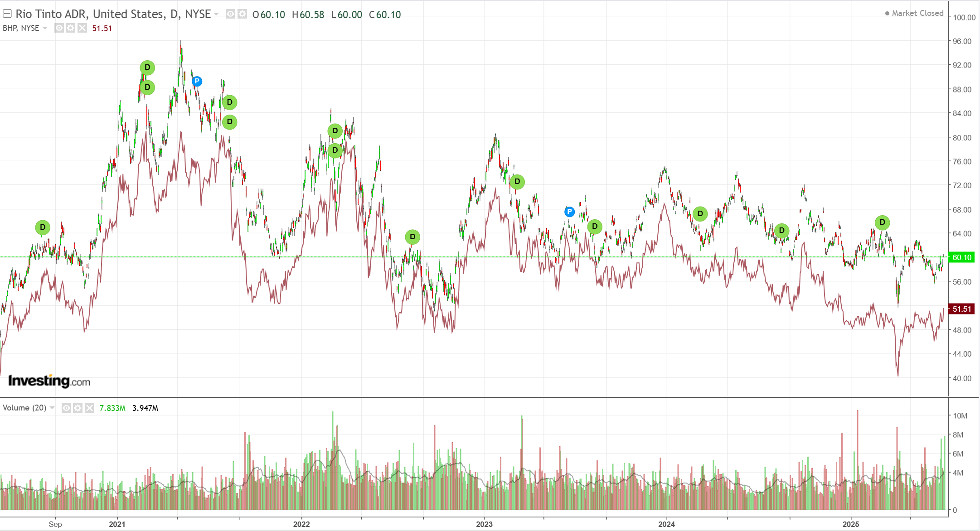980x531 pixels.
Task: Click the Investing.com logo link
Action: coord(49,381)
